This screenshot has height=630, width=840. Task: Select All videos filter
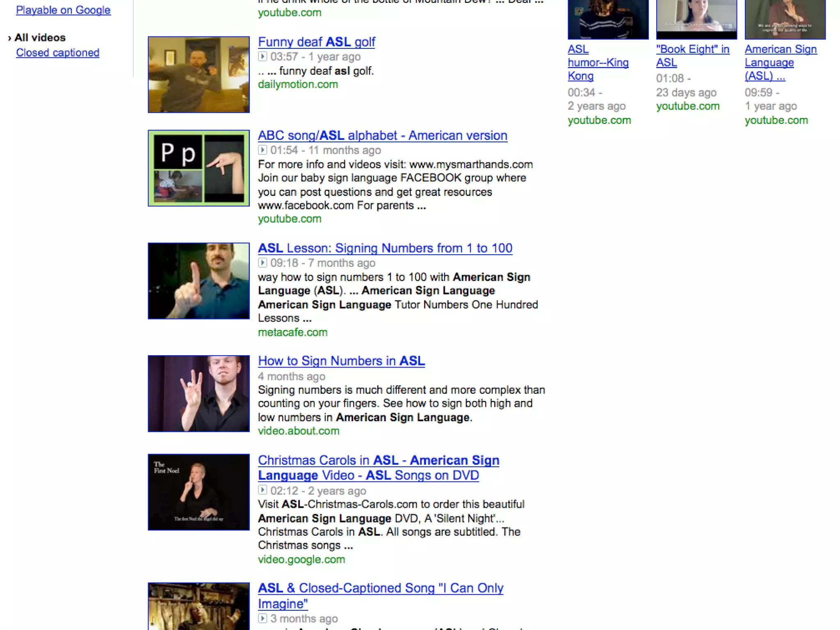pos(40,38)
